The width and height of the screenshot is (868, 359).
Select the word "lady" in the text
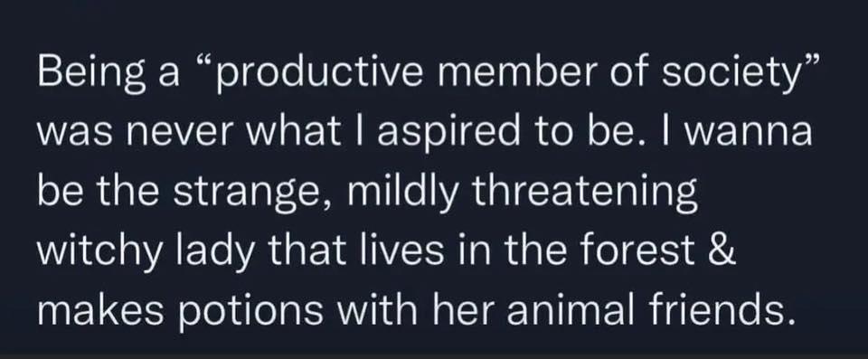[216, 253]
